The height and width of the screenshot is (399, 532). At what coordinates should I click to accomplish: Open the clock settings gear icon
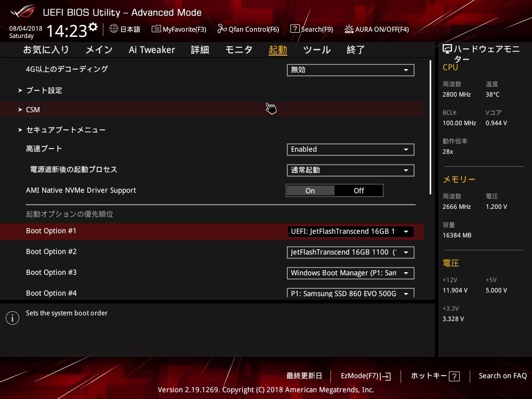(93, 27)
